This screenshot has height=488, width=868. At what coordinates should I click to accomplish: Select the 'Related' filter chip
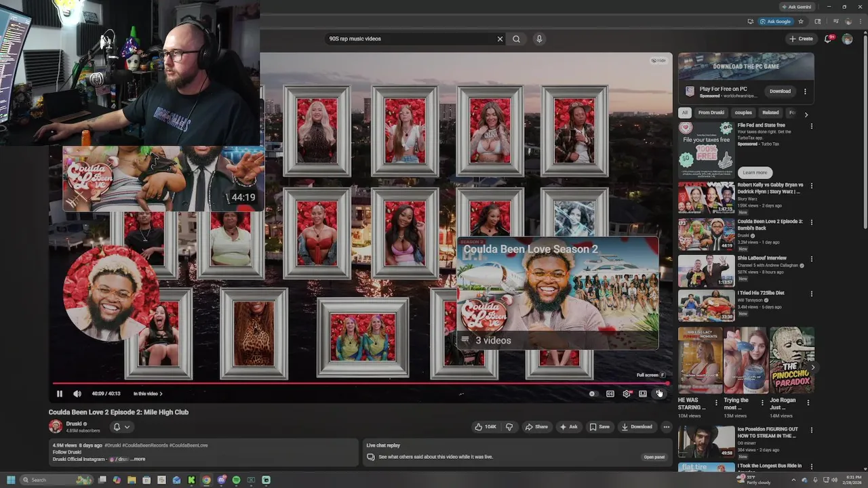click(x=770, y=113)
